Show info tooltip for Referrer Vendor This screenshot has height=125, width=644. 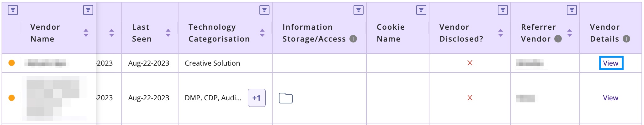click(x=558, y=39)
